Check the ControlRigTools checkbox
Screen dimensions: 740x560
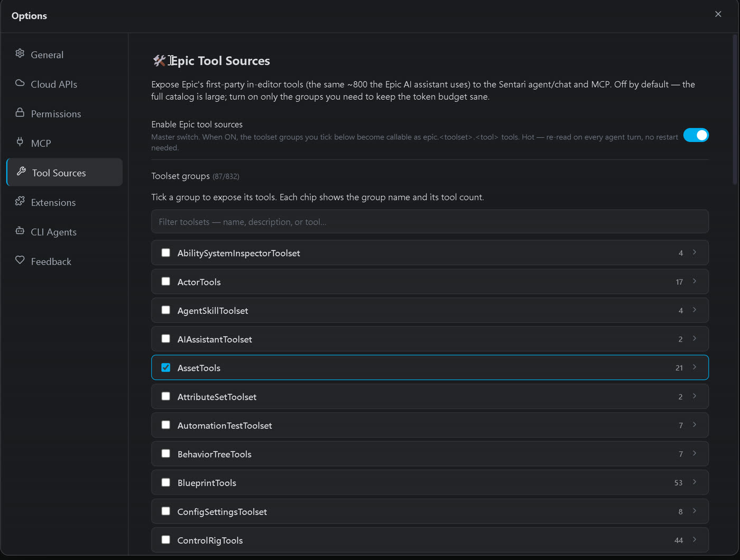point(166,540)
